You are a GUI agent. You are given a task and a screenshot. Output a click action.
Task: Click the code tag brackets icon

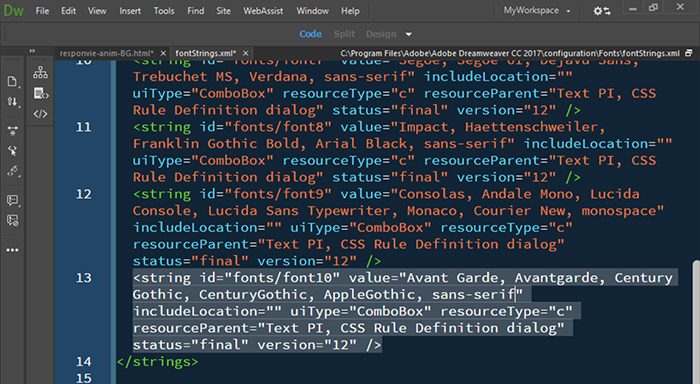pyautogui.click(x=40, y=114)
